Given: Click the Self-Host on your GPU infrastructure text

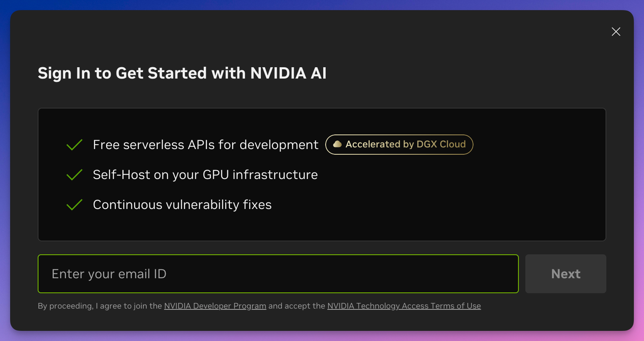Looking at the screenshot, I should (x=205, y=175).
